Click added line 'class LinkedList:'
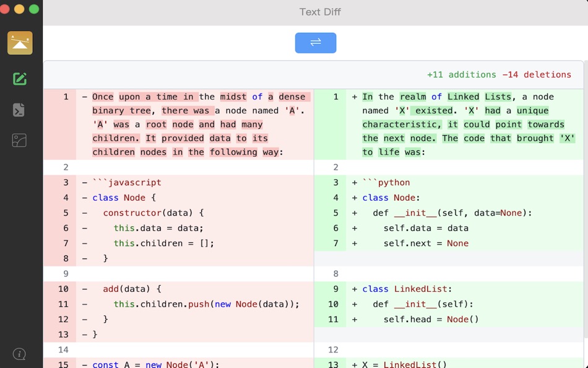 point(407,289)
